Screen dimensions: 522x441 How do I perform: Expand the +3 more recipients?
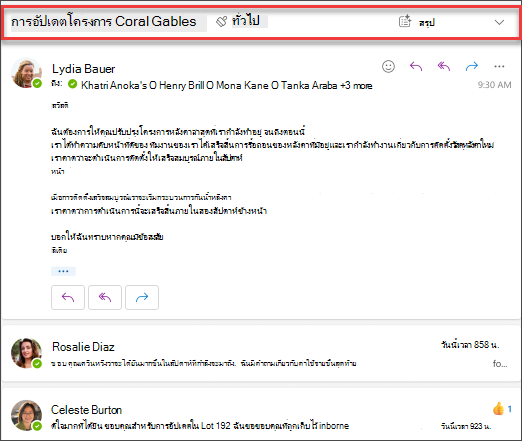click(356, 85)
